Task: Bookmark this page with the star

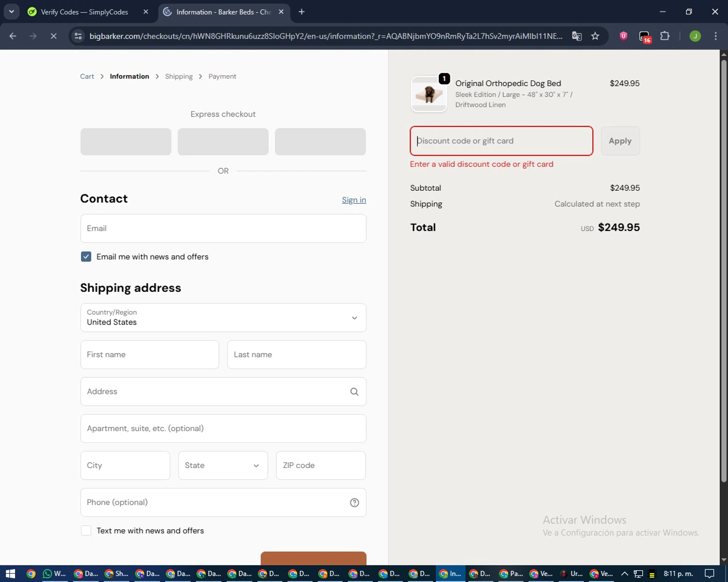Action: [595, 36]
